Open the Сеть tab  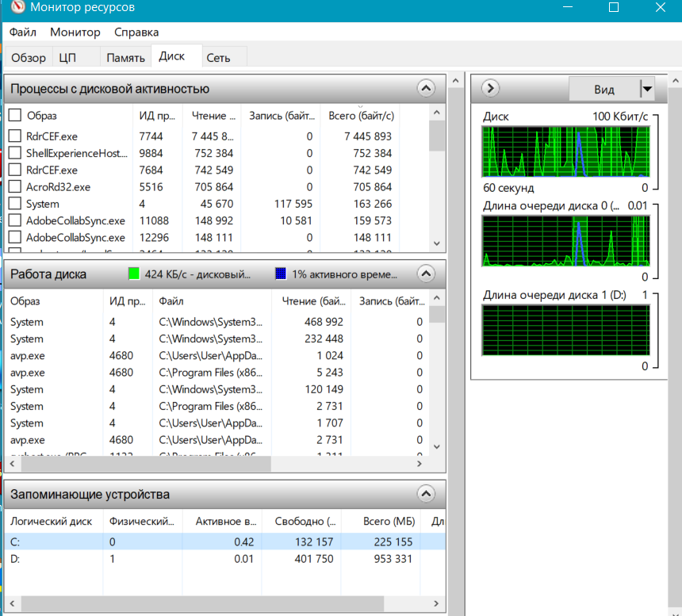click(x=218, y=58)
